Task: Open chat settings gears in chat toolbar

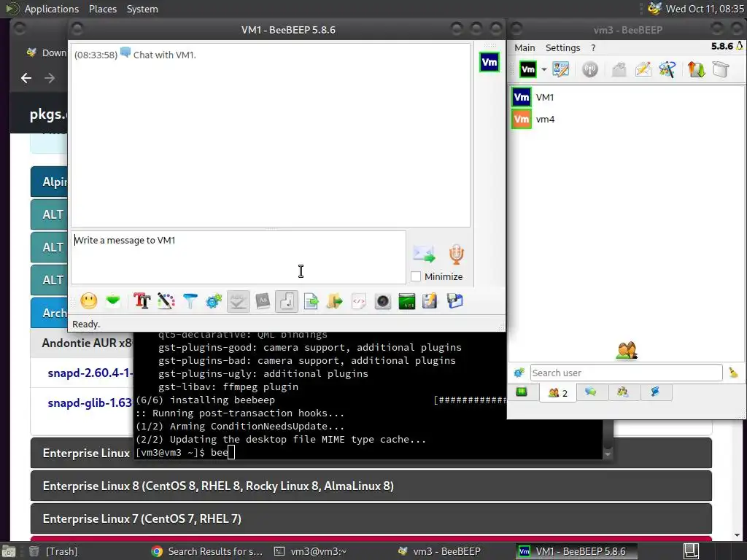Action: coord(214,301)
